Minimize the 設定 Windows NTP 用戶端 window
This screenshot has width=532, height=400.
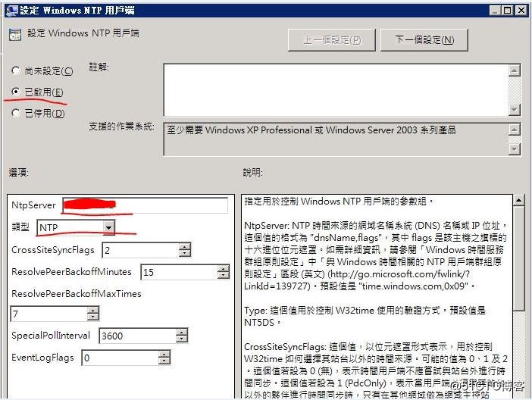click(495, 11)
